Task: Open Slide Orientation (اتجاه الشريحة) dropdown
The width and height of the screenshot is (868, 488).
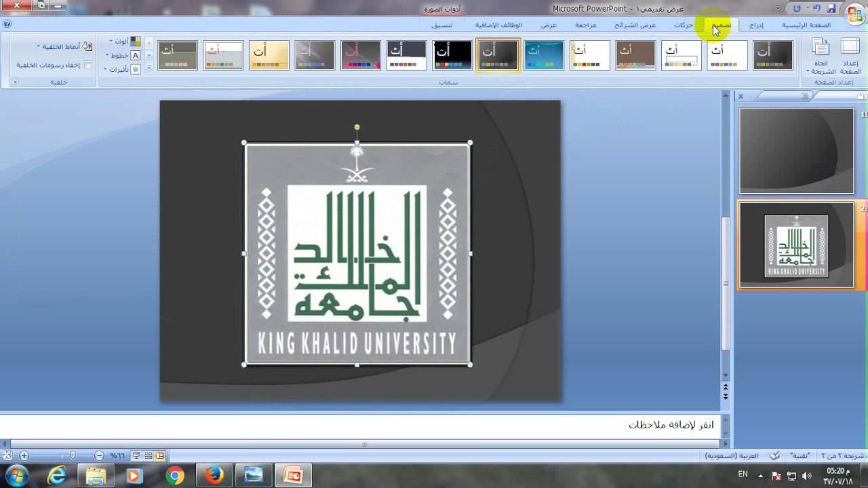Action: tap(821, 56)
